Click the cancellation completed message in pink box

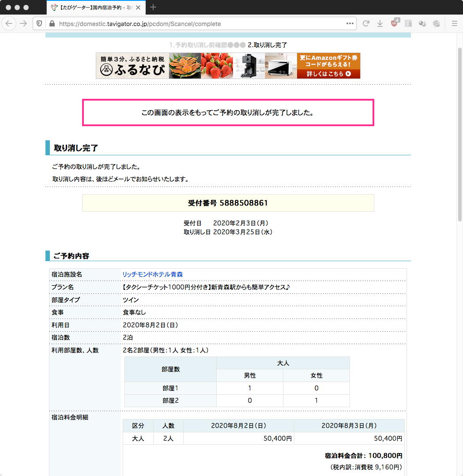click(x=228, y=112)
